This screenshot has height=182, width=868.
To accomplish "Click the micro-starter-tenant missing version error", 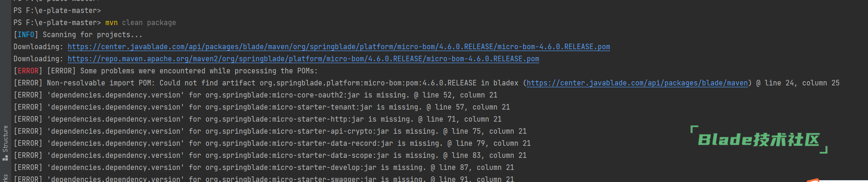I will pyautogui.click(x=262, y=107).
